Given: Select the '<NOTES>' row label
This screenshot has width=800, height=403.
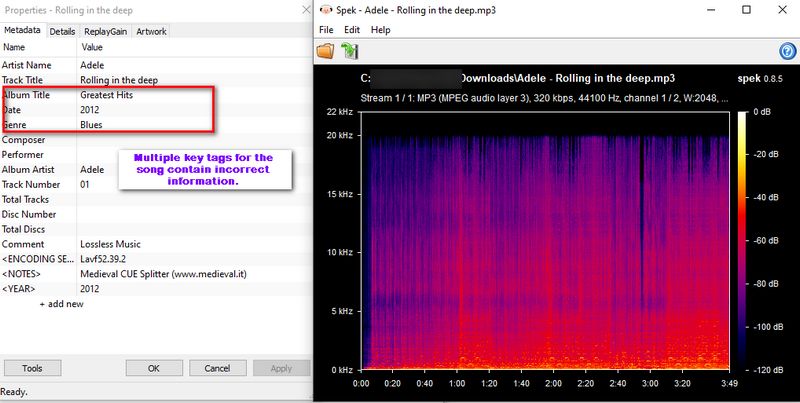Looking at the screenshot, I should point(21,274).
